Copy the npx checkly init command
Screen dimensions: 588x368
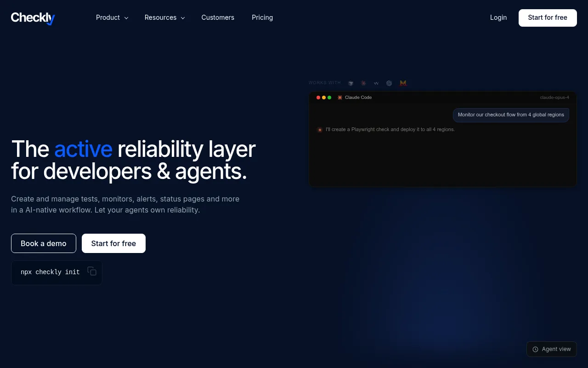pos(92,271)
